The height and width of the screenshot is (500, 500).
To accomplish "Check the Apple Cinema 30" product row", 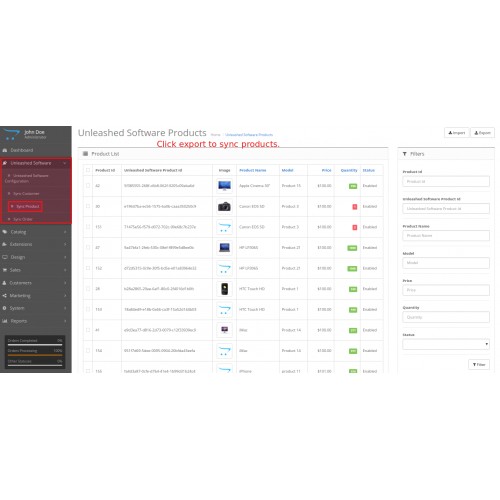I will pos(88,186).
